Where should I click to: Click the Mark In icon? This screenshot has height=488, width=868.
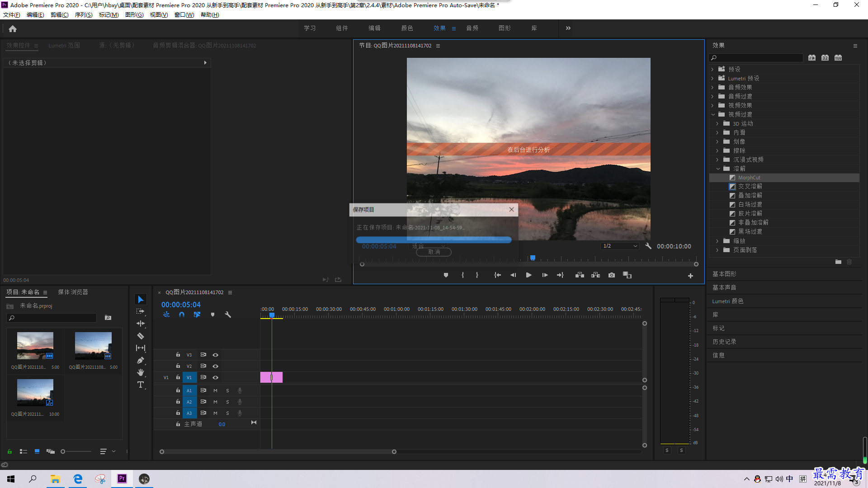click(x=462, y=275)
